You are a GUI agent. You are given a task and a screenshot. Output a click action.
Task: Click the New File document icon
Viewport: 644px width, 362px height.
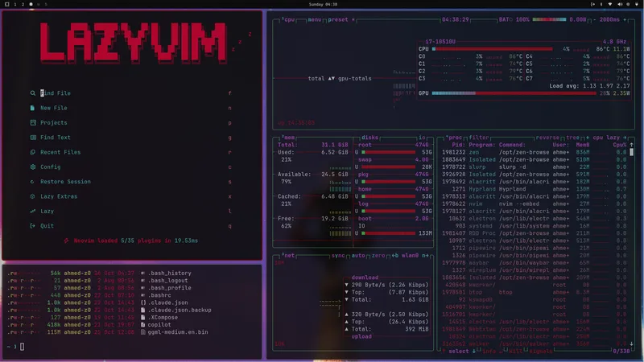pyautogui.click(x=32, y=108)
